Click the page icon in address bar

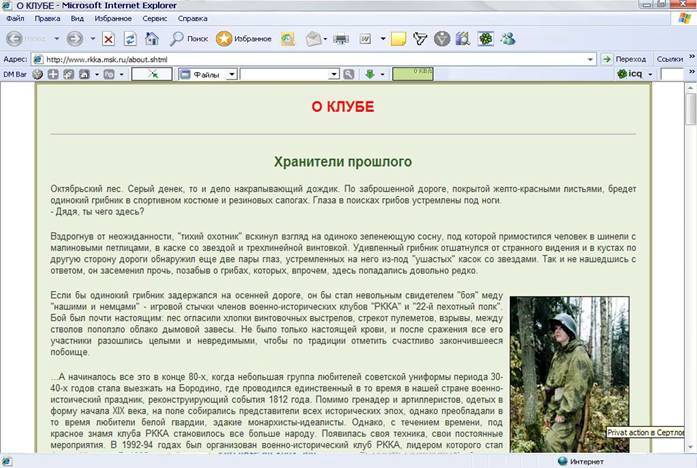(39, 59)
